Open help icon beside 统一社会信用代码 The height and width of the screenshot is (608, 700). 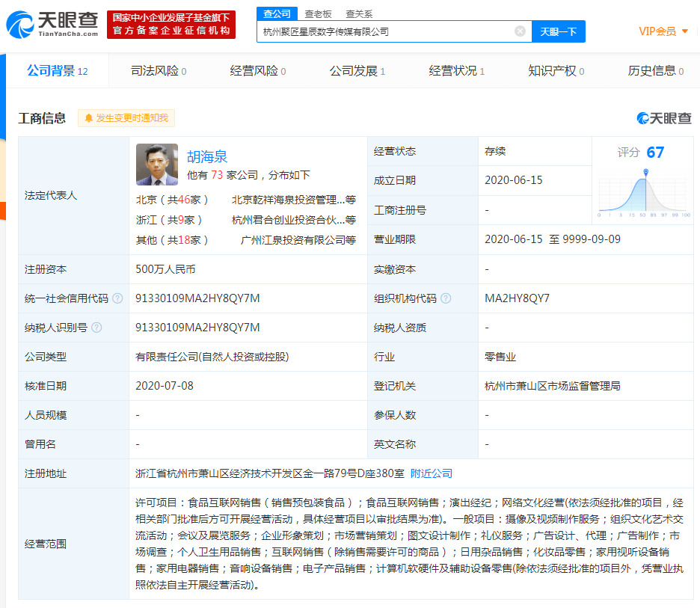click(x=117, y=298)
